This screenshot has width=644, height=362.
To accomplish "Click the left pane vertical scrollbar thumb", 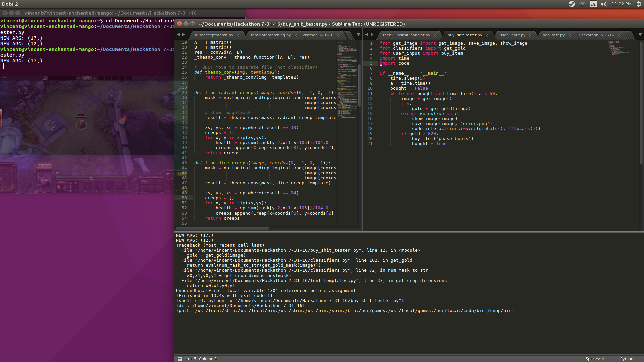I will coord(359,85).
